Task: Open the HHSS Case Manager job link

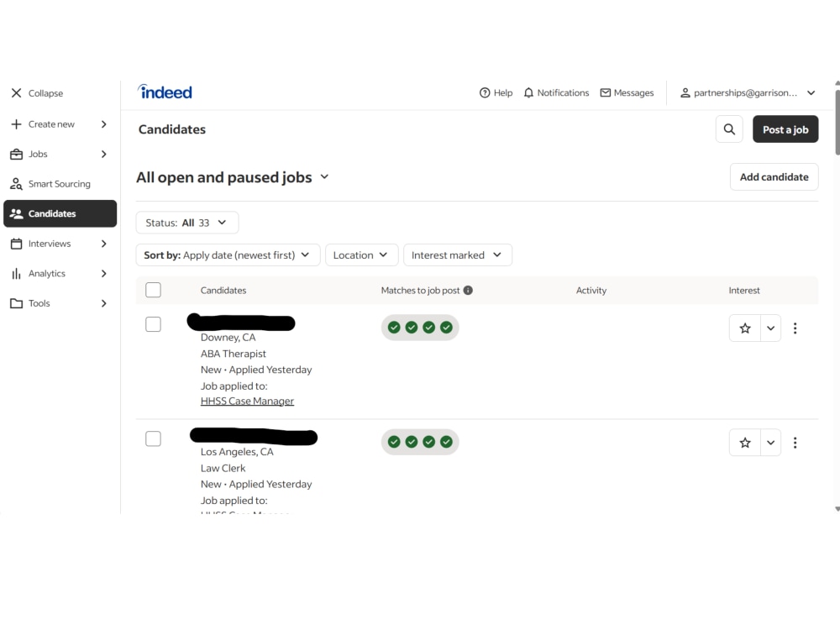Action: tap(247, 401)
